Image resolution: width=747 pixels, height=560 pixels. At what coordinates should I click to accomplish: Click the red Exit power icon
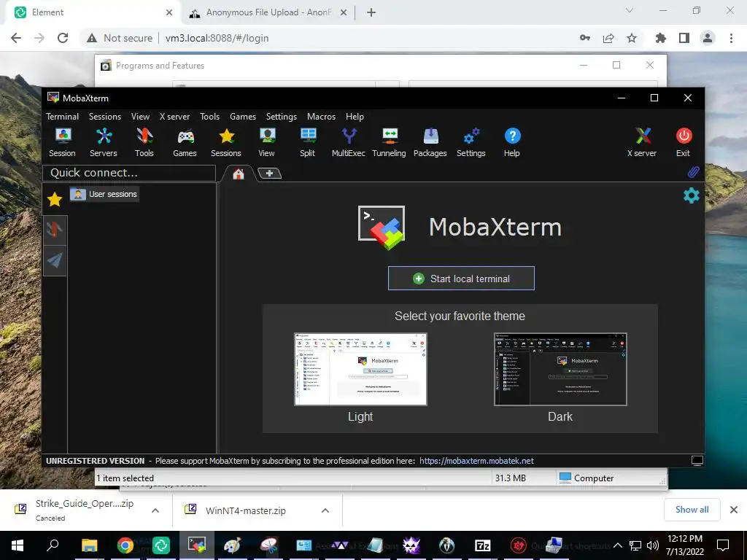[684, 142]
